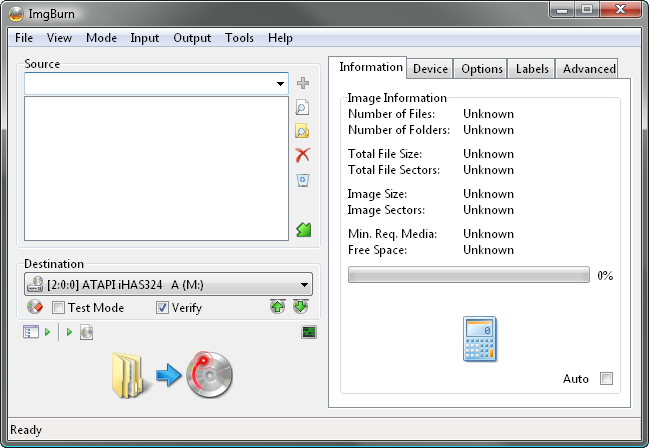The image size is (649, 448).
Task: Click the green up arrow disc icon
Action: tap(277, 307)
